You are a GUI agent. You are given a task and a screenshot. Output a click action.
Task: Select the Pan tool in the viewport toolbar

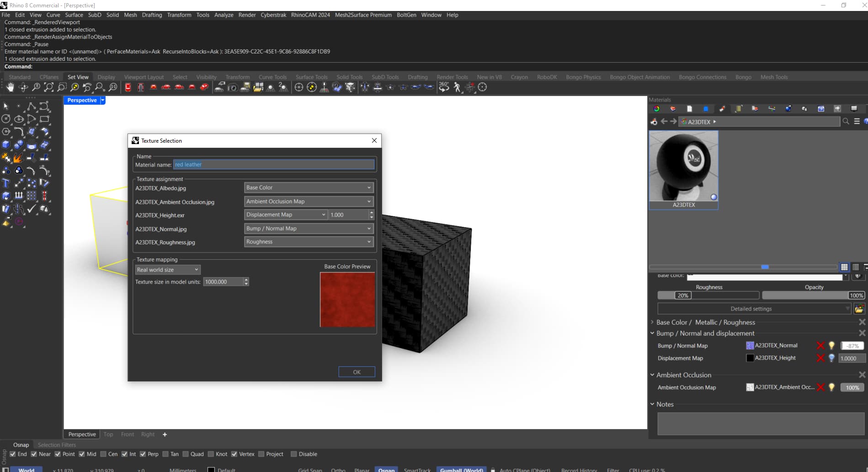(10, 87)
